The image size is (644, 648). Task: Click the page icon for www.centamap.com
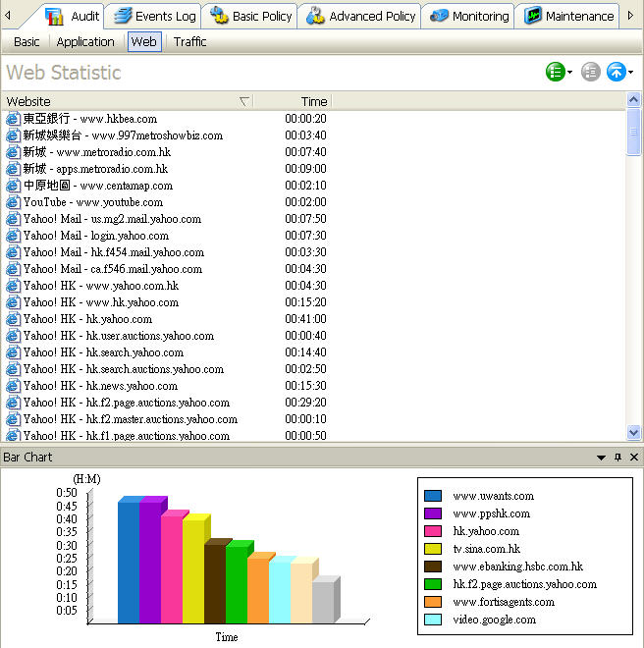click(x=13, y=186)
